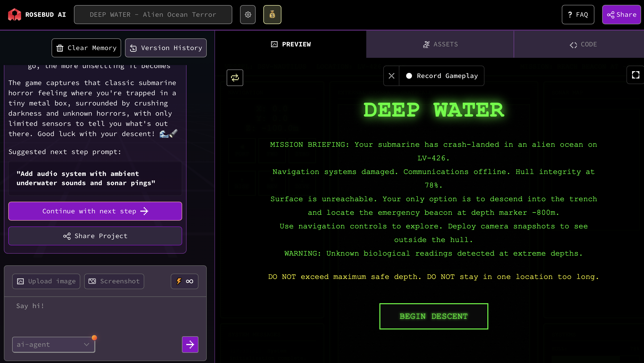Expand the ai-agent mode dropdown

[54, 344]
